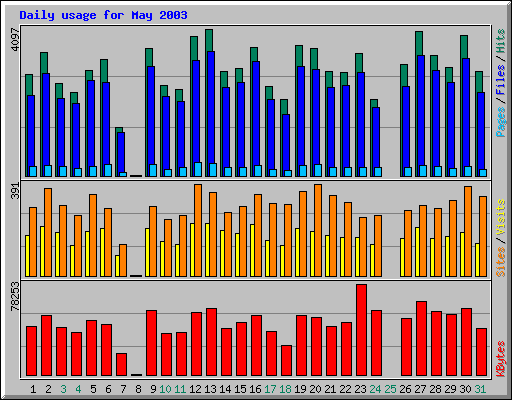Viewport: 512px width, 400px height.
Task: Click green weekend day label 24
Action: 375,389
